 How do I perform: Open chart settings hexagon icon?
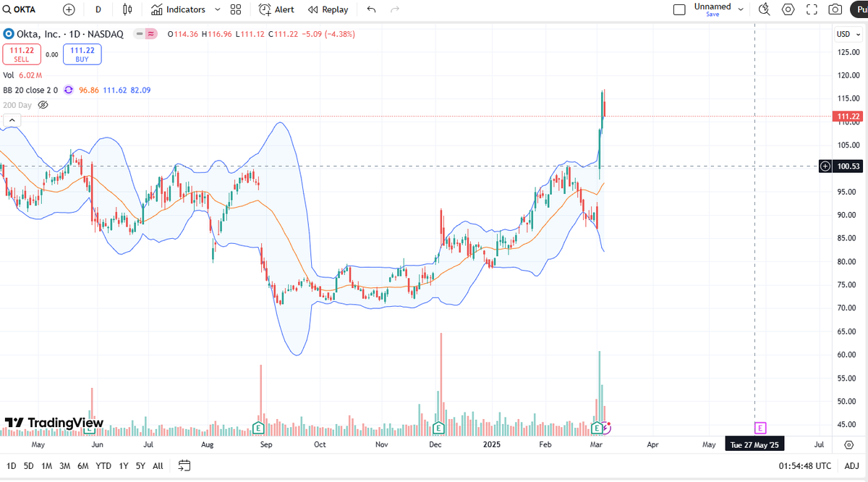click(x=788, y=9)
